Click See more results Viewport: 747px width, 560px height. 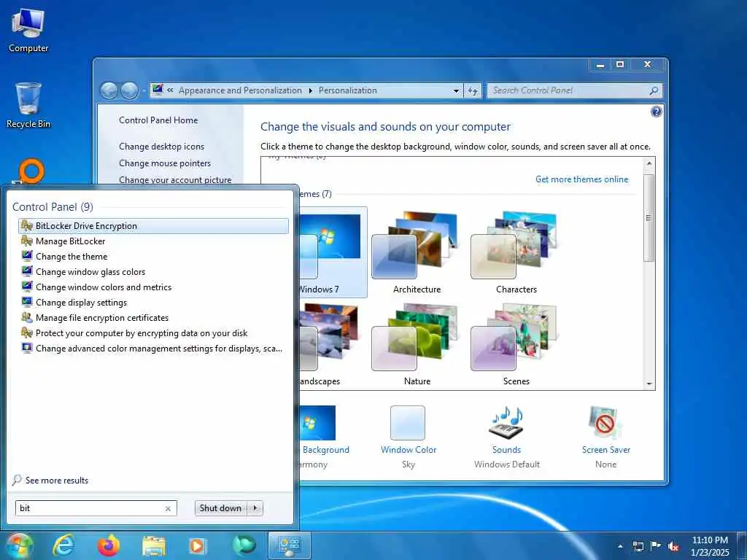click(x=50, y=480)
